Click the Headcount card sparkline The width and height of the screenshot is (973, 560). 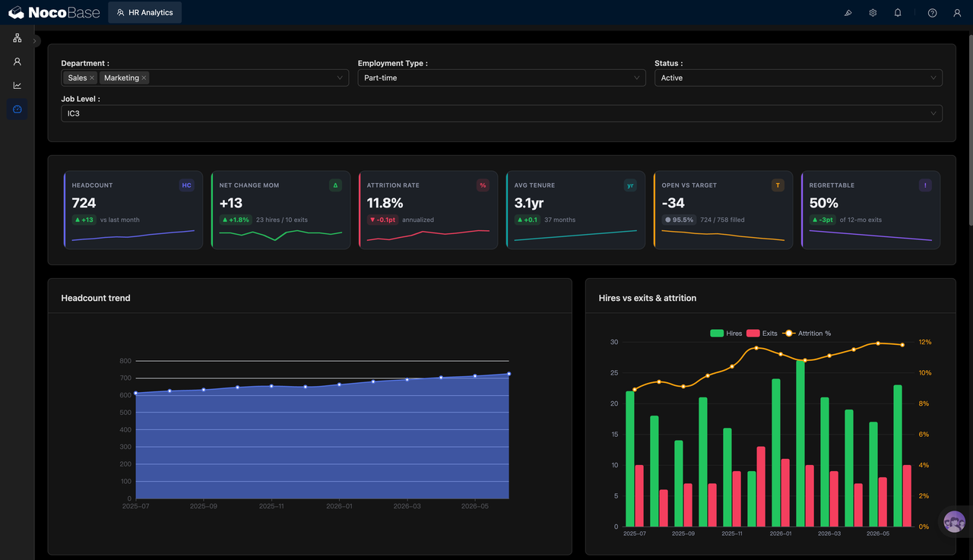(x=133, y=236)
